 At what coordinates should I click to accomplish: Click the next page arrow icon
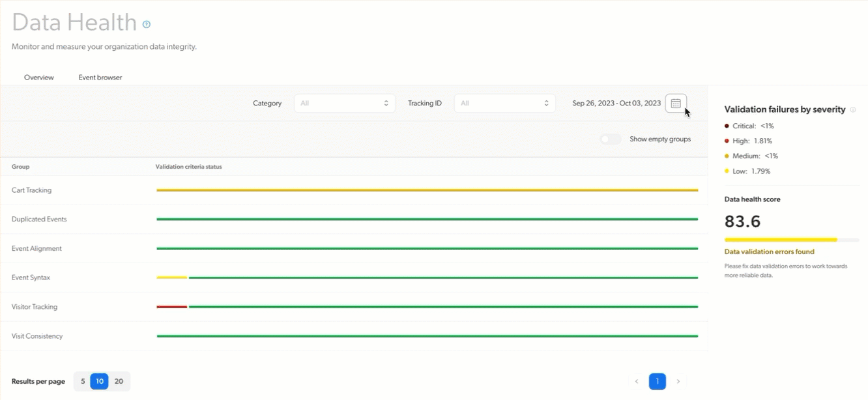tap(678, 381)
